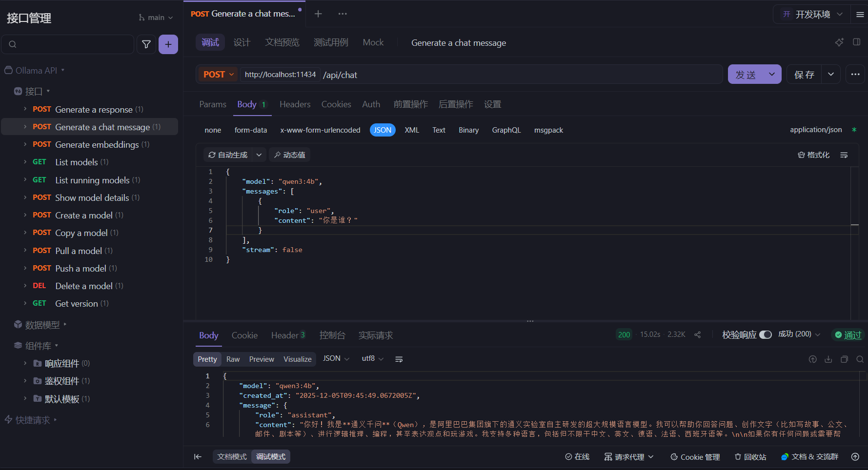Select the form-data body type

pyautogui.click(x=251, y=130)
